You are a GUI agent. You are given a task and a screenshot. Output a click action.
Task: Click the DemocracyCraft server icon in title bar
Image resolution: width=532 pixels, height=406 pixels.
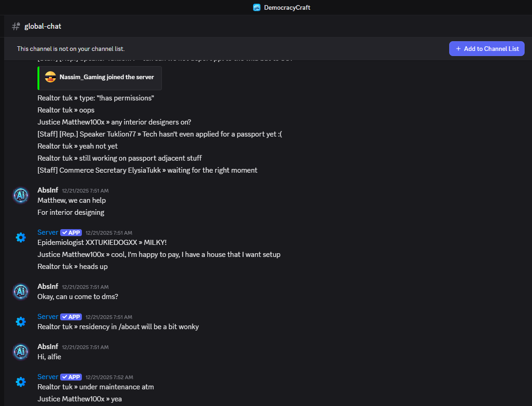257,7
